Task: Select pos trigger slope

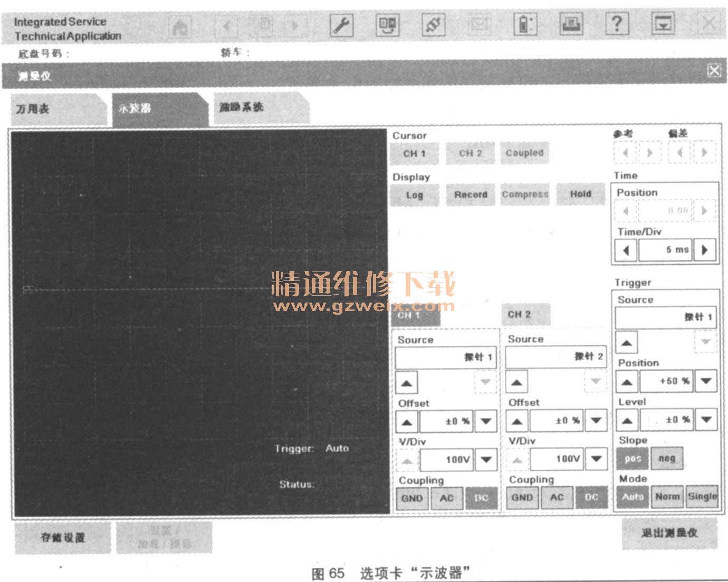Action: [632, 458]
